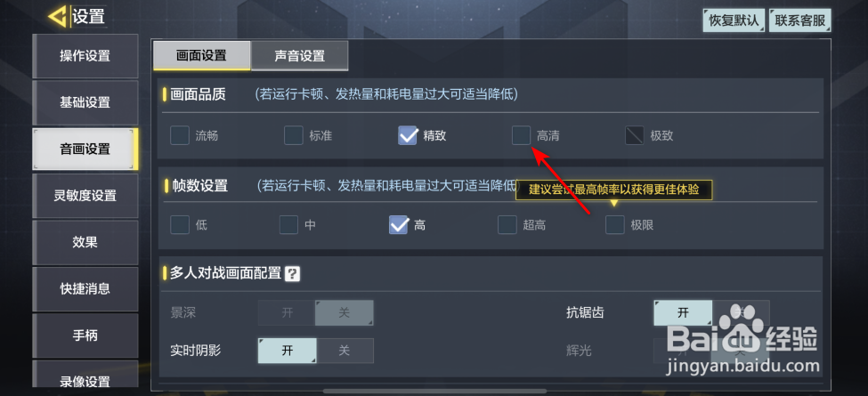Click the yellow back arrow icon
868x396 pixels.
click(57, 17)
